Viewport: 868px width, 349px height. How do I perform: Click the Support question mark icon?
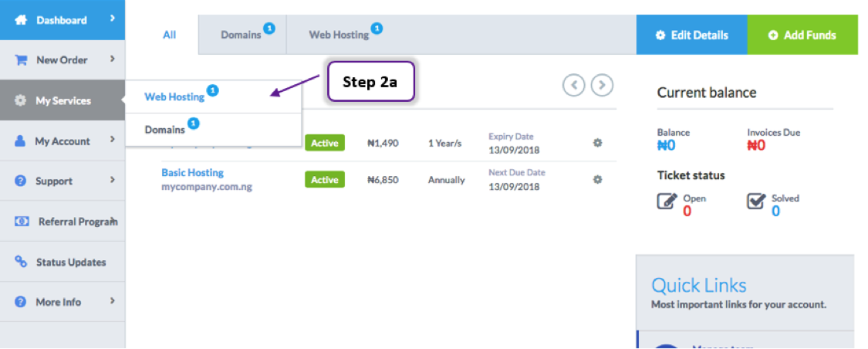coord(21,181)
